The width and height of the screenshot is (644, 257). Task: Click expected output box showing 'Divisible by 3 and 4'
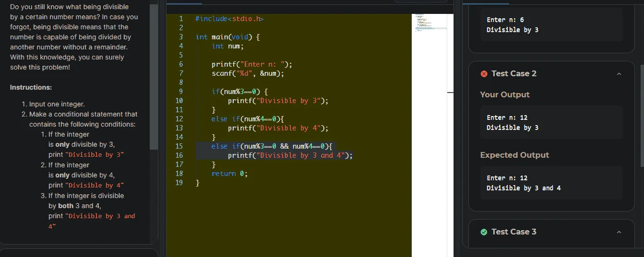551,183
